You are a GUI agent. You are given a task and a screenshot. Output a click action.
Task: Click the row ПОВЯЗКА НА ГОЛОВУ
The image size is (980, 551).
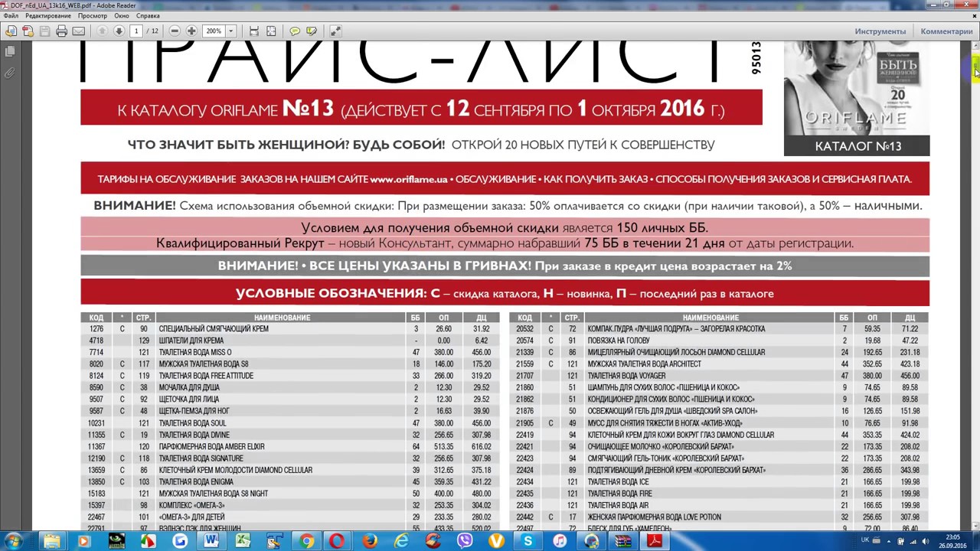tap(719, 341)
